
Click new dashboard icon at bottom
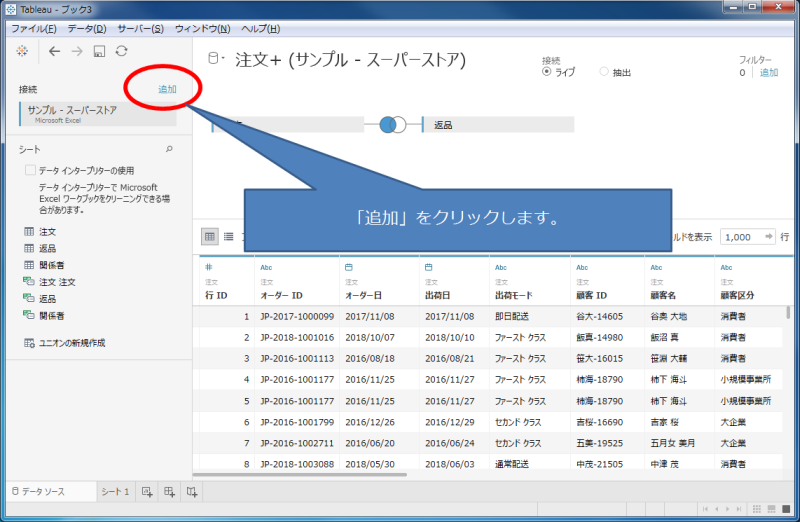point(169,492)
